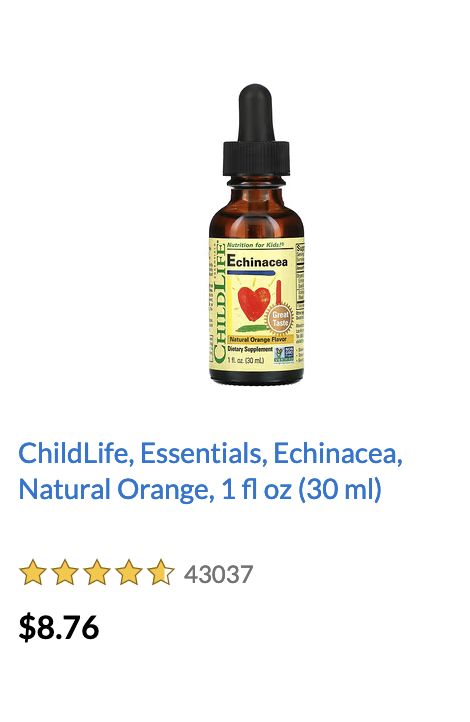Click the third gold rating star
Image resolution: width=470 pixels, height=722 pixels.
[97, 572]
